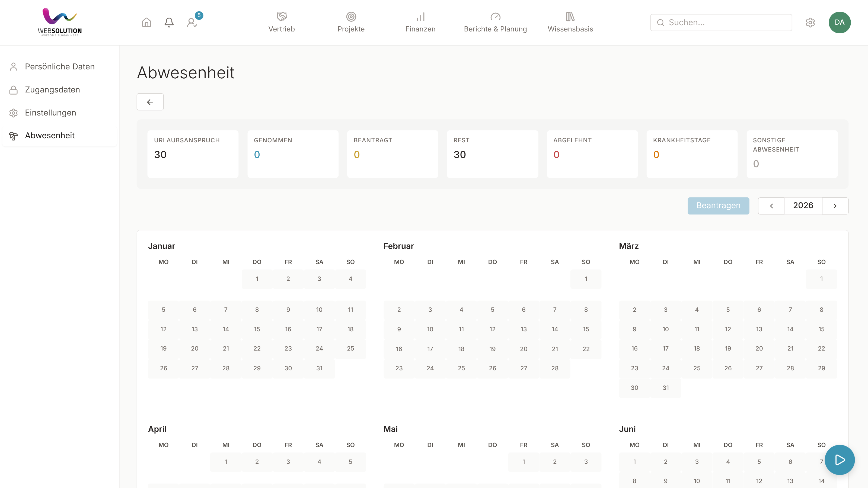Click the Beantragt card
The image size is (868, 488).
click(392, 154)
